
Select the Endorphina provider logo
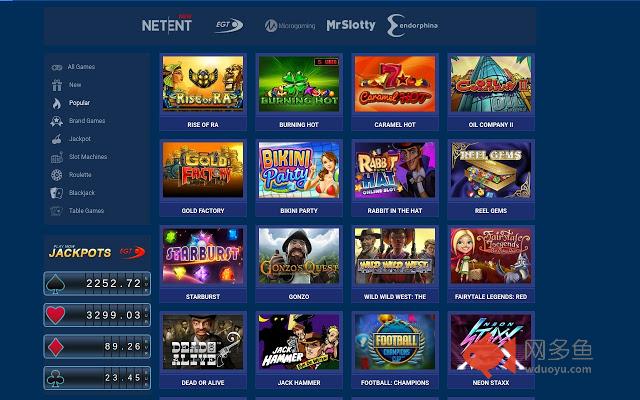(412, 25)
